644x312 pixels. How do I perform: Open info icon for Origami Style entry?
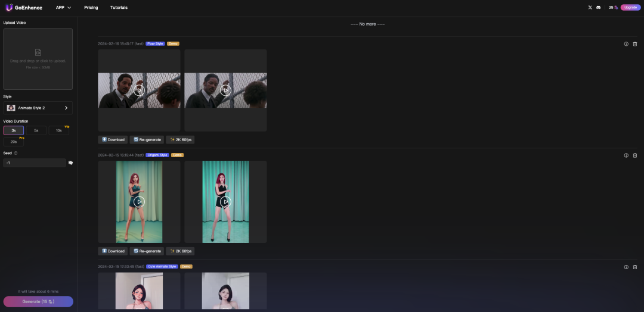click(x=626, y=155)
